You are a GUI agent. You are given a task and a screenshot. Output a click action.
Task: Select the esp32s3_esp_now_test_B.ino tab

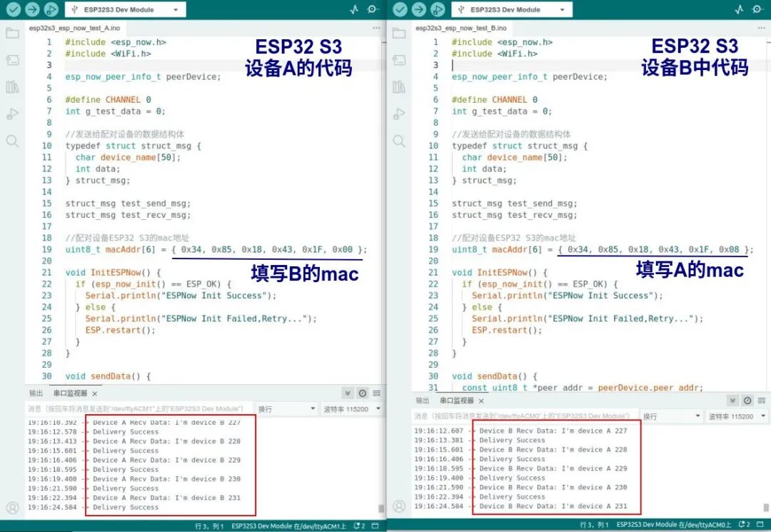[460, 28]
